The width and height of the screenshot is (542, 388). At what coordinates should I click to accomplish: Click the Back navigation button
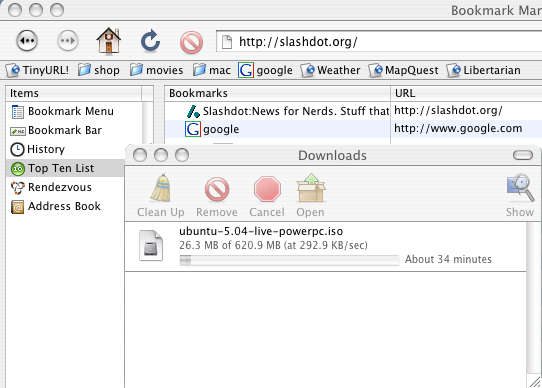coord(27,41)
